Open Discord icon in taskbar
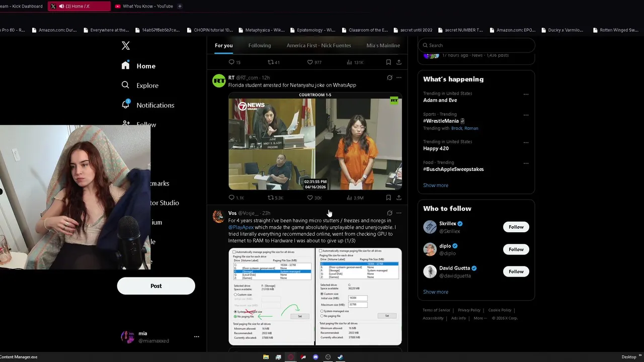Viewport: 644px width, 362px height. click(315, 357)
